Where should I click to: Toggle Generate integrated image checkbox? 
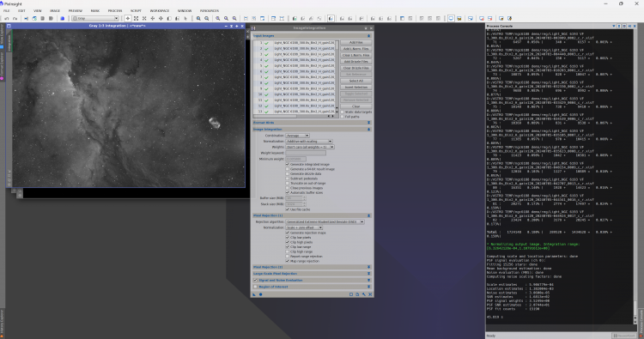(x=288, y=164)
